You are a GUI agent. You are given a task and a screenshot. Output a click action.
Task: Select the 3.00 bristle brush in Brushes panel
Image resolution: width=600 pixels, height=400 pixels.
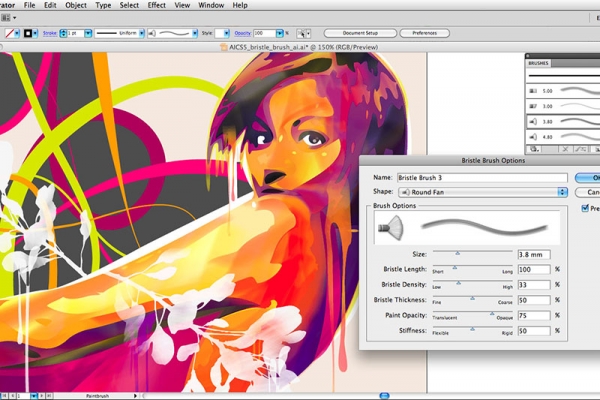click(x=563, y=106)
